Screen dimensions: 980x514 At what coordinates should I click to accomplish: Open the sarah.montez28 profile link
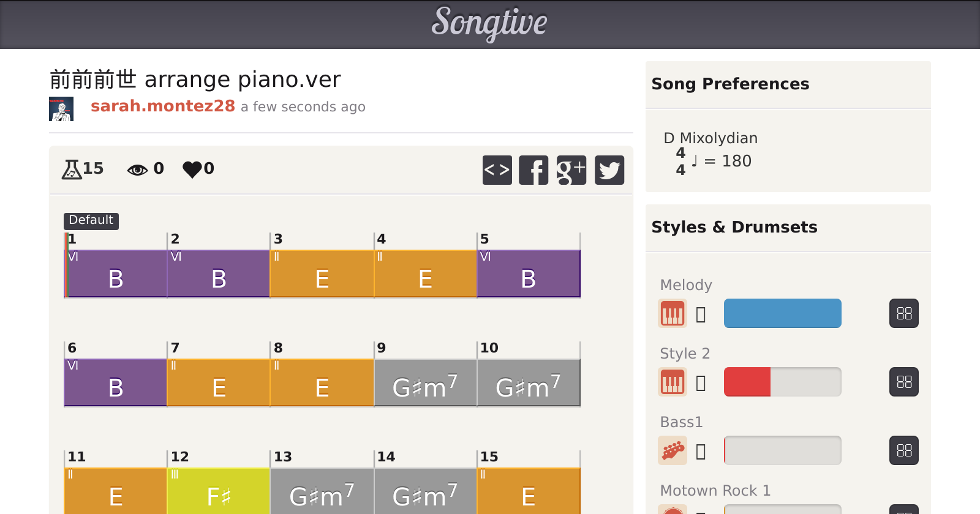coord(163,106)
